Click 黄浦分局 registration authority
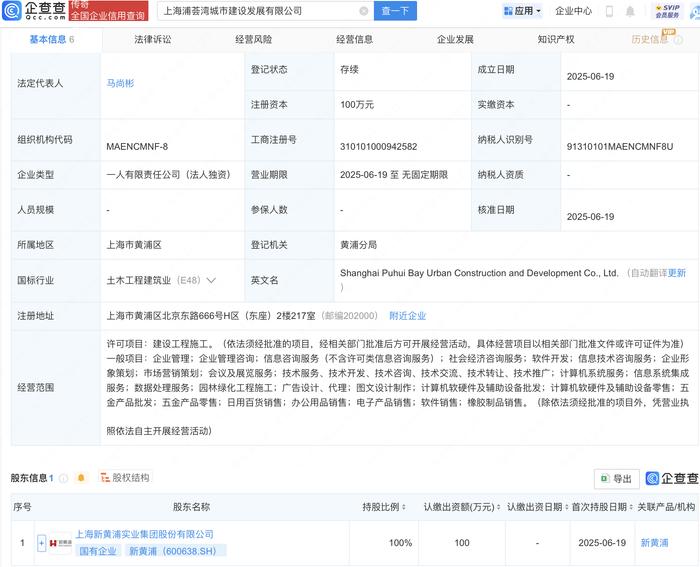 point(358,245)
